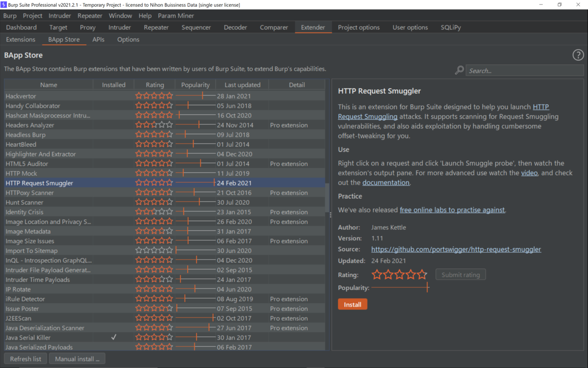
Task: Open the Window menu
Action: (120, 16)
